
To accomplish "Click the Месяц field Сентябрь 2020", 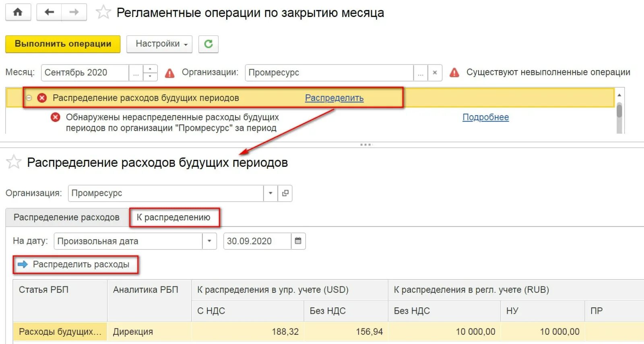I will (x=85, y=73).
